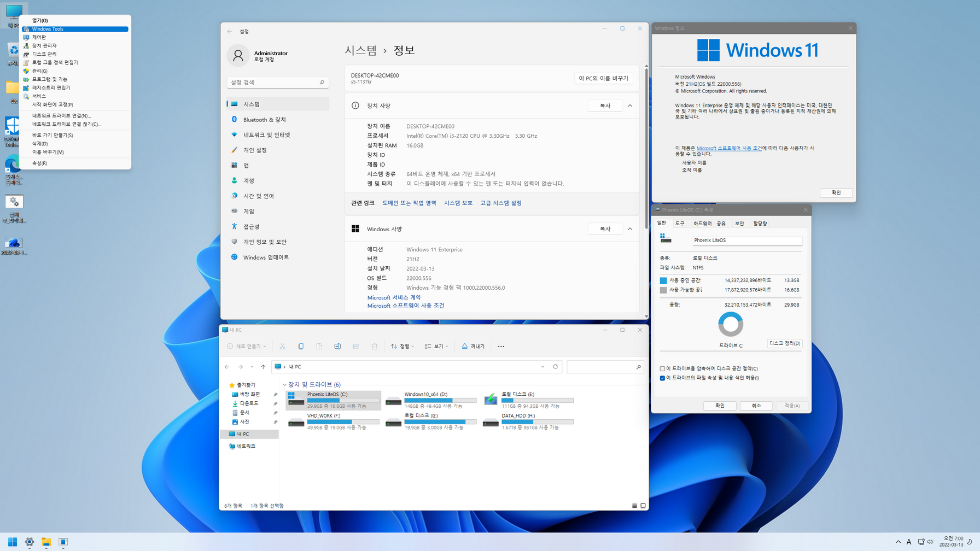
Task: Select the 이 PC의 이름 바꾸기 button
Action: coord(603,78)
